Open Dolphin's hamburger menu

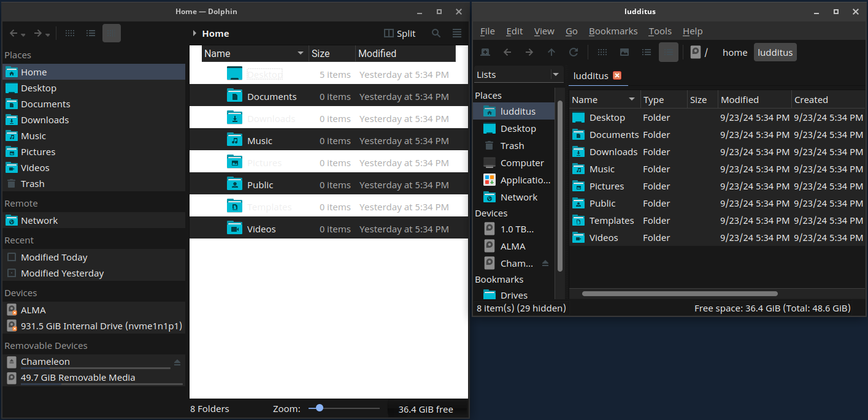pyautogui.click(x=457, y=34)
